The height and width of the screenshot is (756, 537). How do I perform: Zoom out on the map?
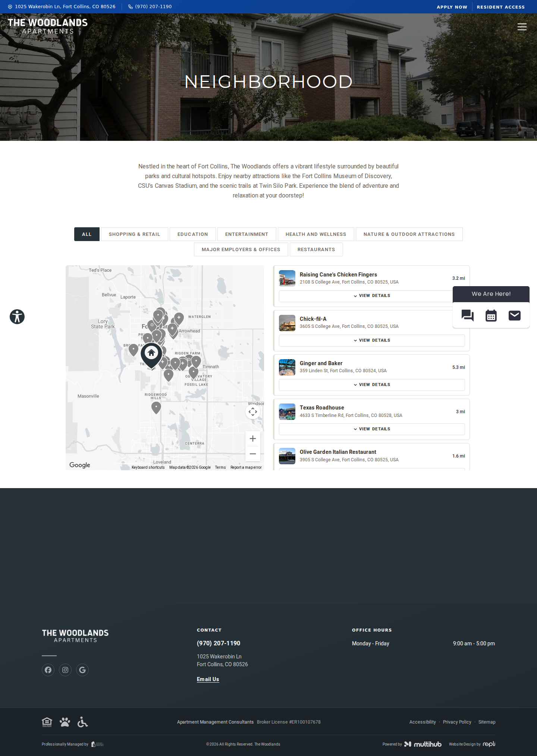(x=253, y=454)
